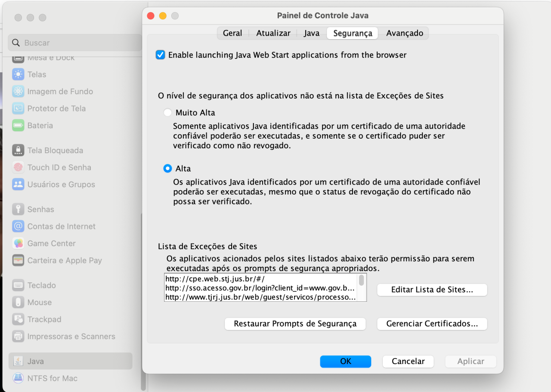The width and height of the screenshot is (551, 392).
Task: Click the Imagem de Fundo flower icon
Action: [18, 91]
